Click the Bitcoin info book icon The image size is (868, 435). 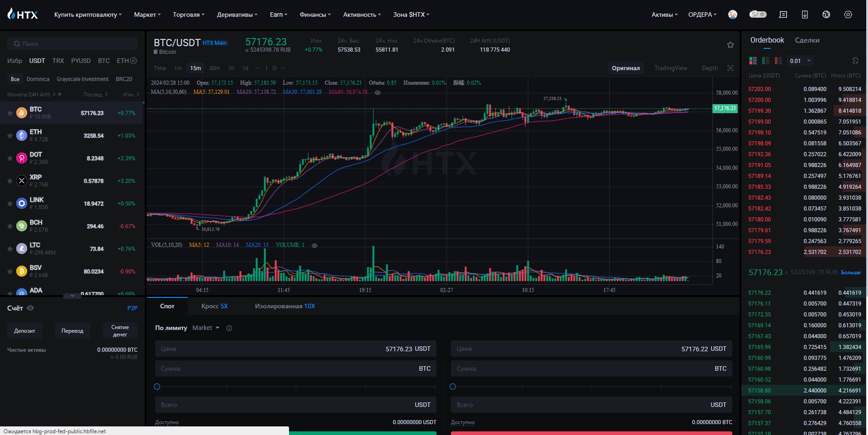click(156, 52)
